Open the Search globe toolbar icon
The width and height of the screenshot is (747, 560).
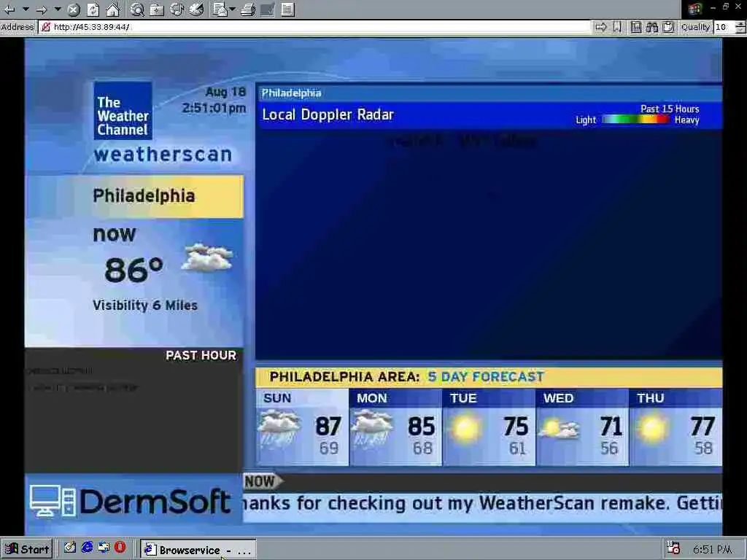(137, 9)
